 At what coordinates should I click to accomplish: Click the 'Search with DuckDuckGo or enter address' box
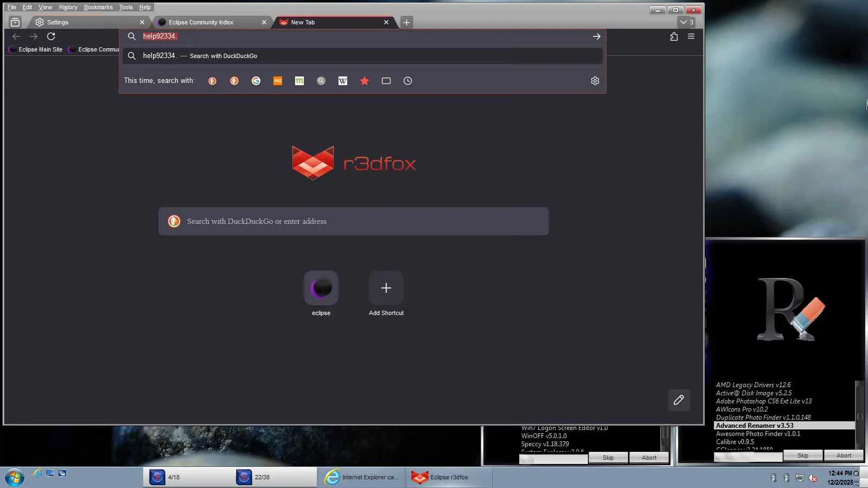(x=354, y=221)
